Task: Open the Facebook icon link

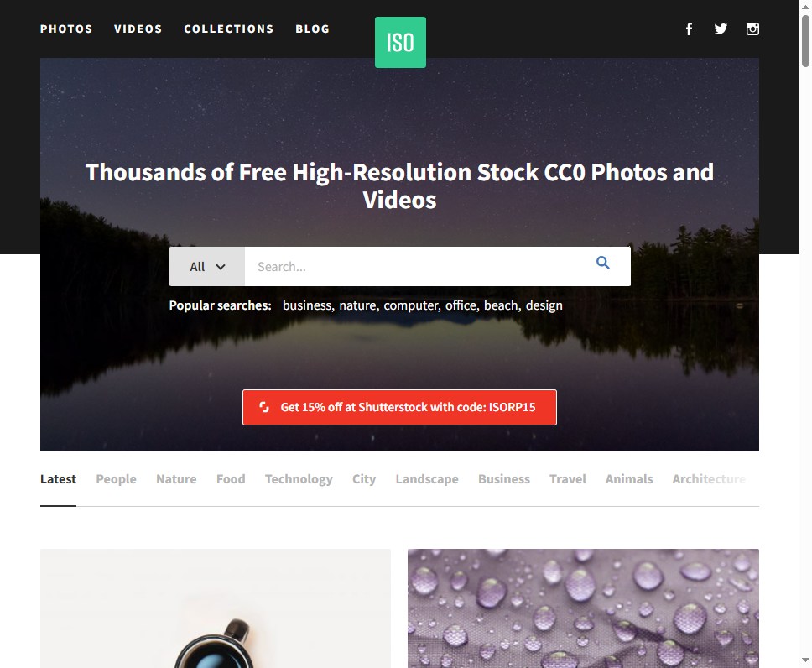Action: pos(689,29)
